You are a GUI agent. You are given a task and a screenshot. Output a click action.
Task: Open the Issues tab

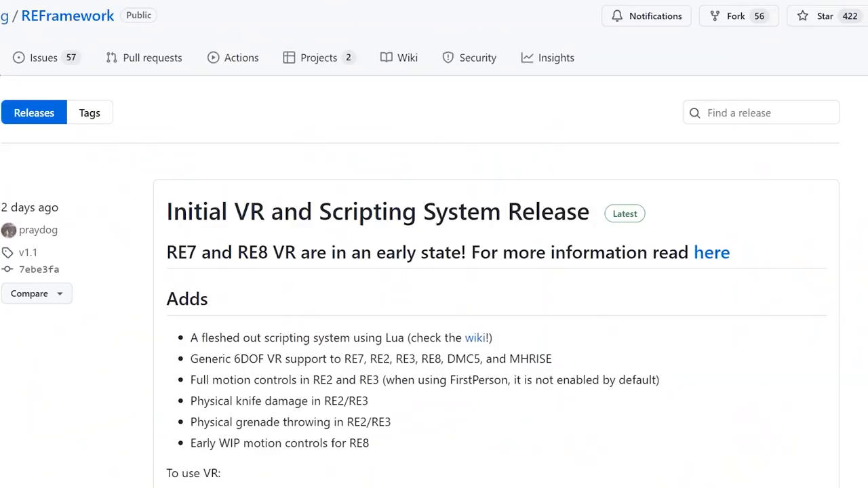coord(46,58)
